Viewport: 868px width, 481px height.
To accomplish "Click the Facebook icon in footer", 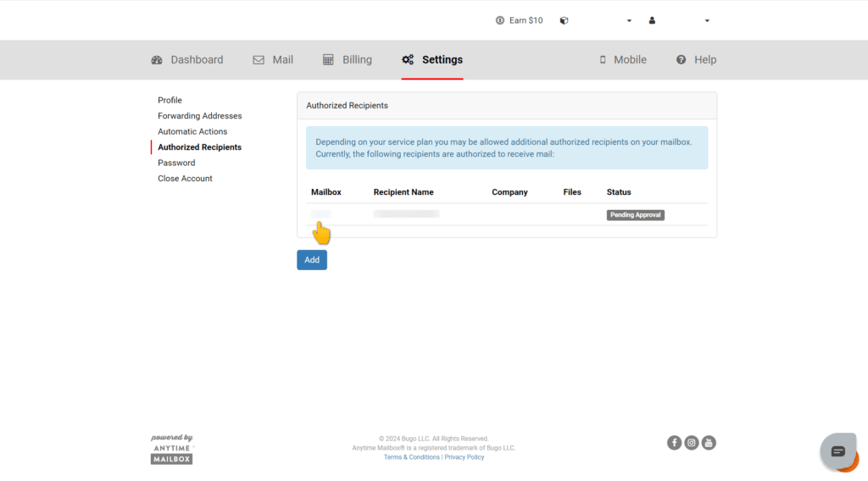I will (x=674, y=443).
